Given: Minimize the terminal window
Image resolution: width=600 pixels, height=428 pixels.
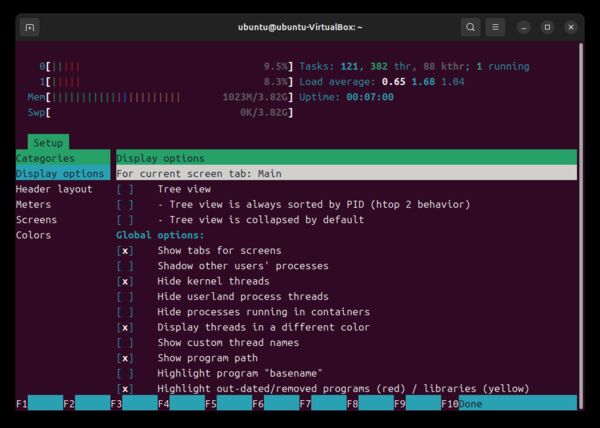Looking at the screenshot, I should coord(523,28).
